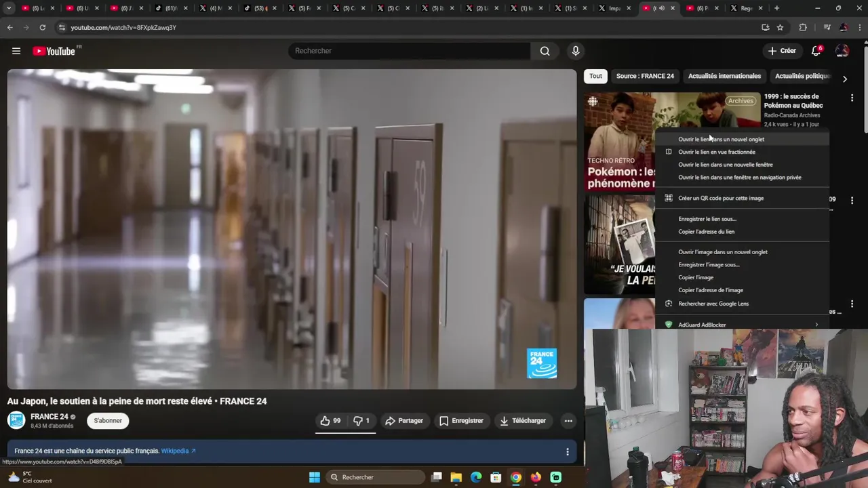Click the magnifier search button
Viewport: 868px width, 488px height.
[x=545, y=51]
